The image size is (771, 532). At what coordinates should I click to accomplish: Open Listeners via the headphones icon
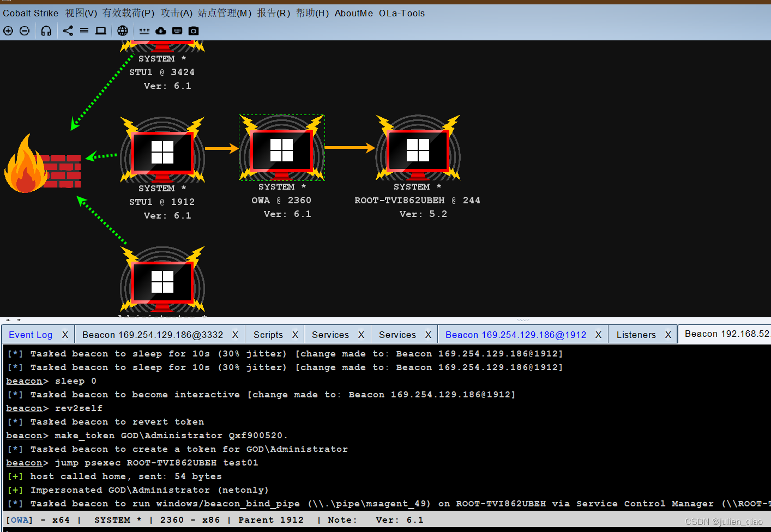tap(46, 31)
